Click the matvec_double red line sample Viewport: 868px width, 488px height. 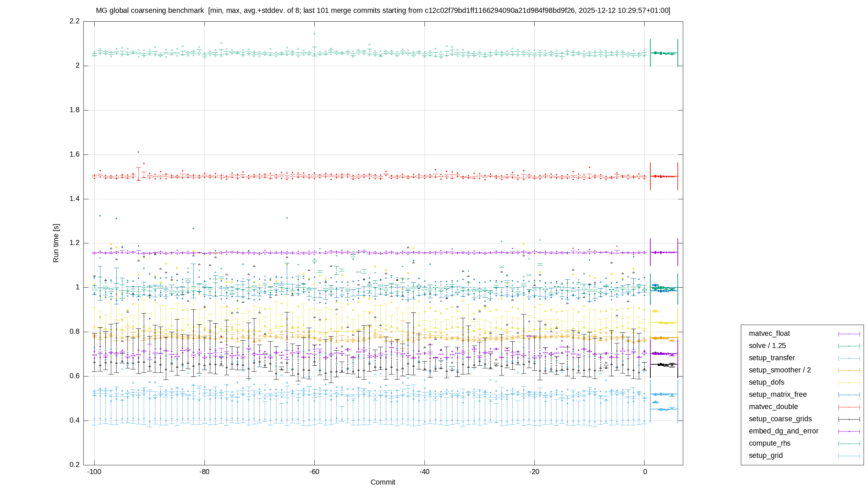pos(849,407)
